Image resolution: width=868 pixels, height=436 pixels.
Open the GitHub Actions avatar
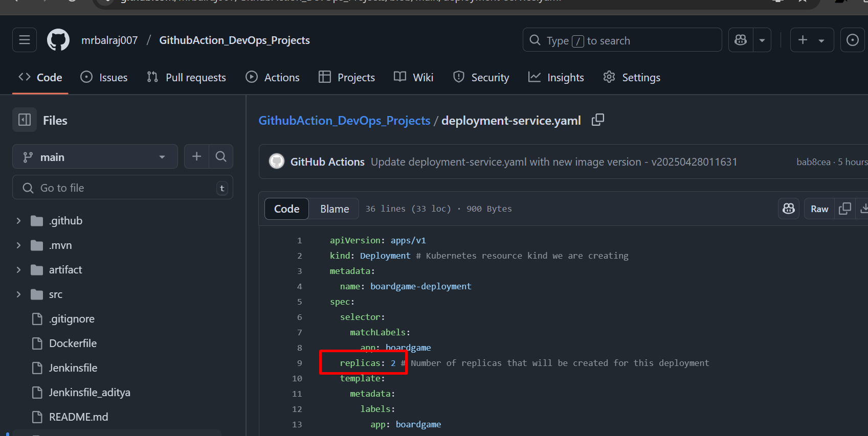[x=277, y=162]
